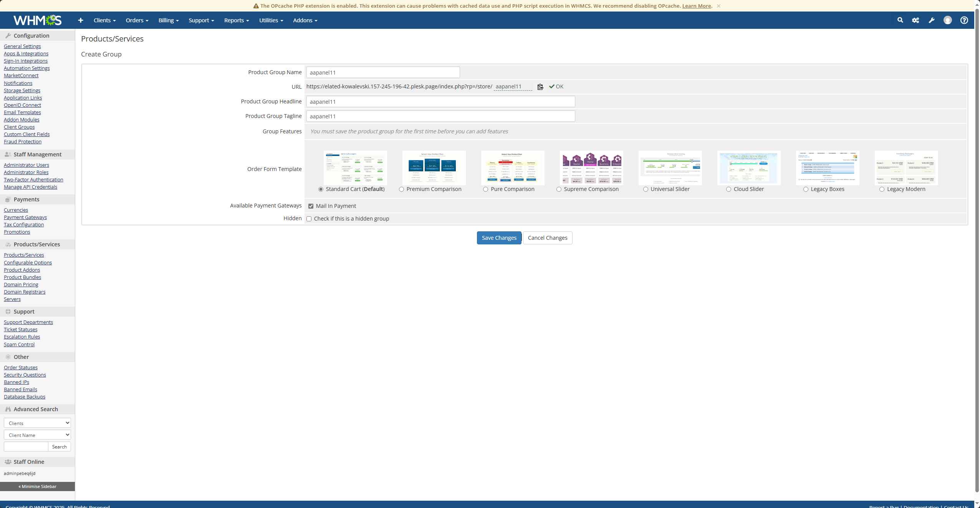Viewport: 980px width, 508px height.
Task: Open the search magnifier icon in header
Action: point(900,20)
